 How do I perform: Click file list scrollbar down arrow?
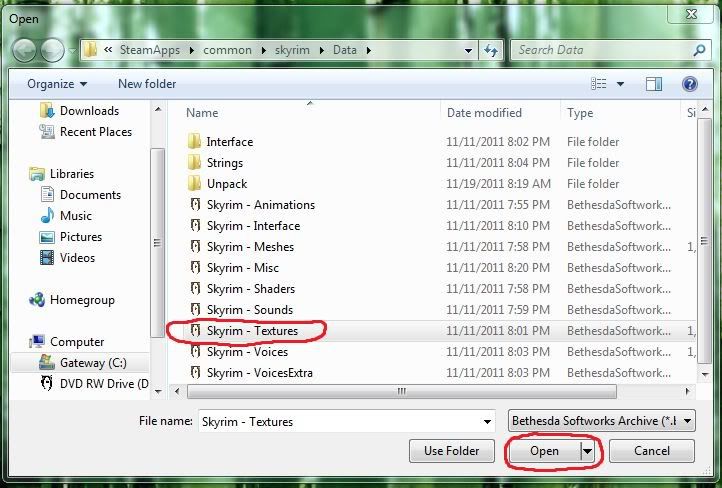[x=705, y=374]
